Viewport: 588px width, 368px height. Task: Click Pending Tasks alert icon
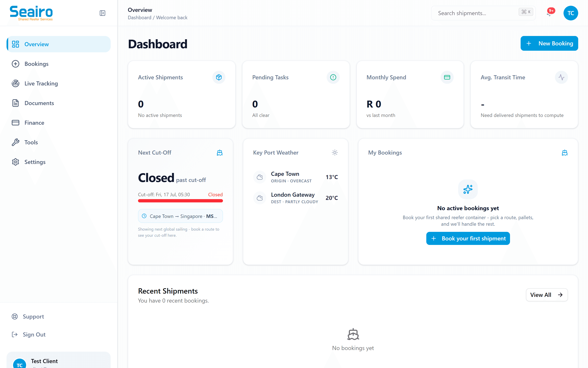click(333, 77)
